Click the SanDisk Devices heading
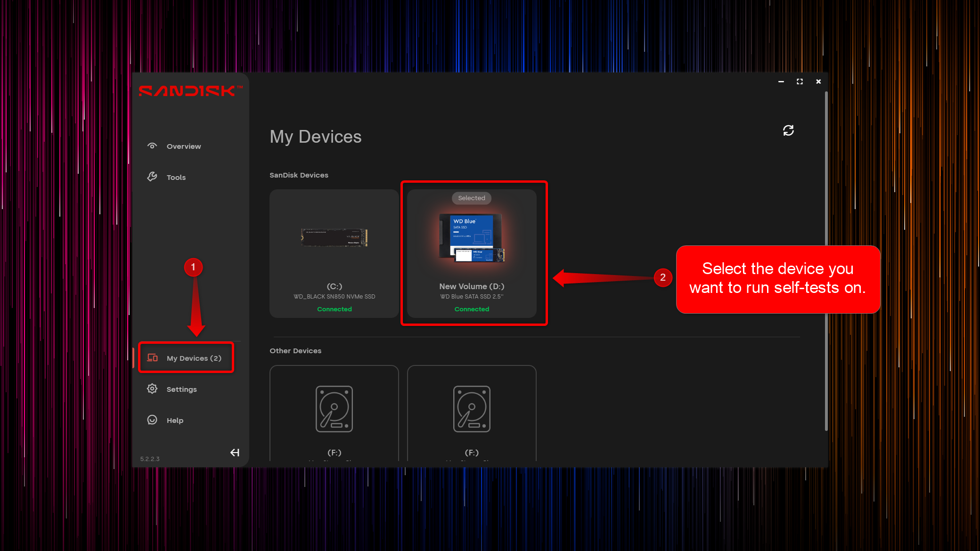 [x=299, y=175]
